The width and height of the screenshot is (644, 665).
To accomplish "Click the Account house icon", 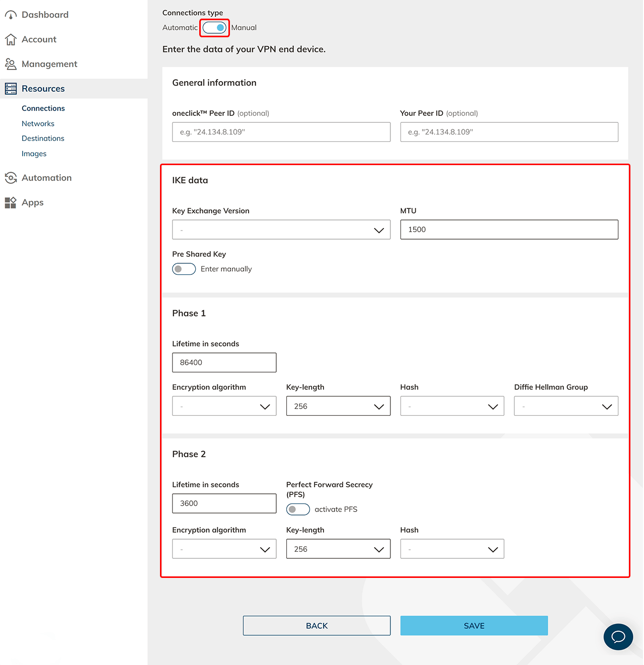I will coord(11,39).
